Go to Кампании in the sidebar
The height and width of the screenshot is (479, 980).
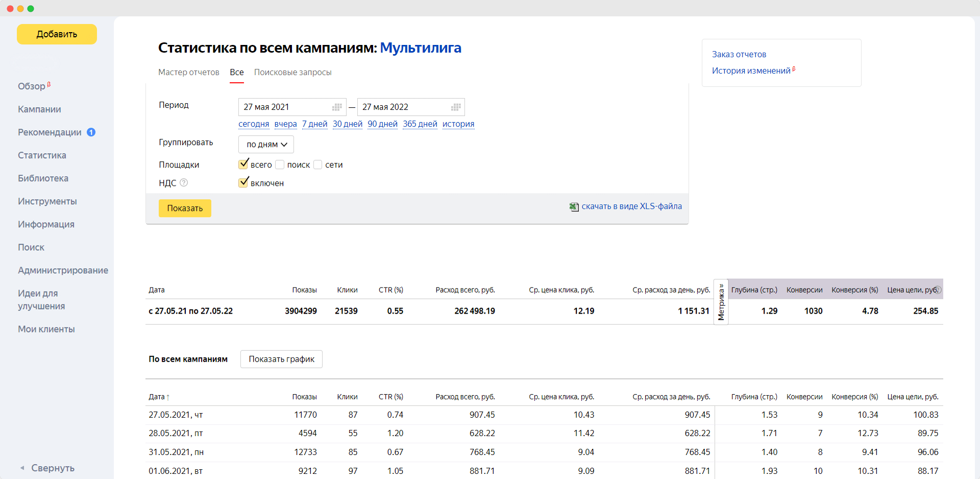pos(39,109)
